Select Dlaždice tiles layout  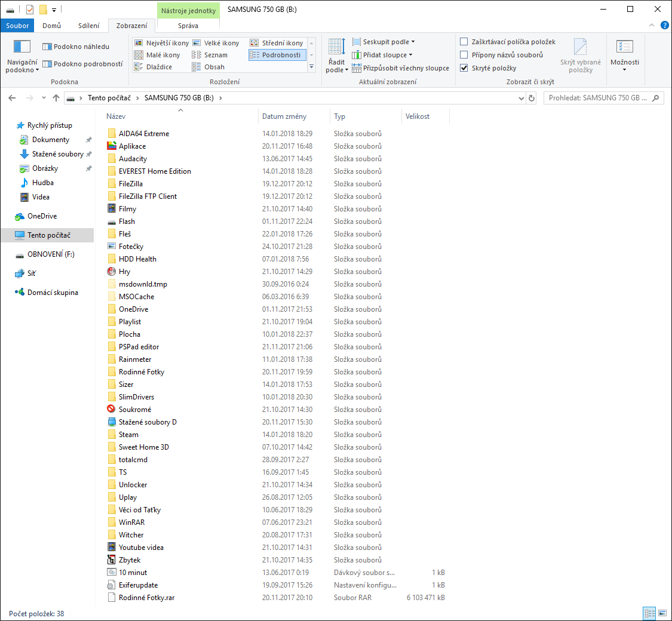coord(153,67)
